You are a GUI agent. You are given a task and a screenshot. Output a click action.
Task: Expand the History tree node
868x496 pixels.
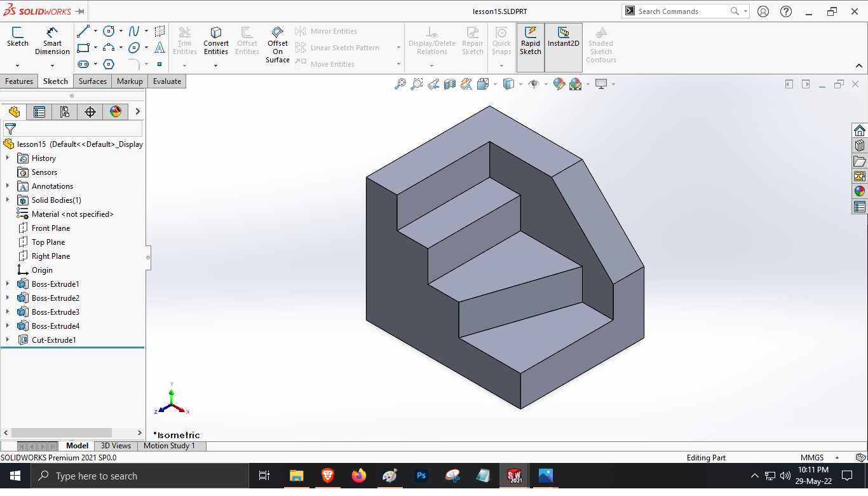click(x=8, y=158)
